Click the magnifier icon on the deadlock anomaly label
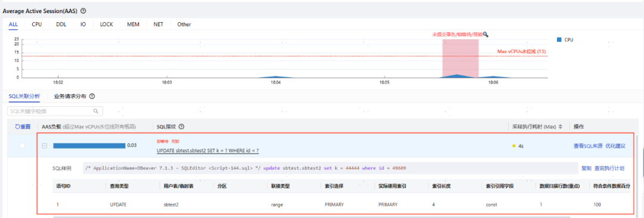Viewport: 644px width, 218px height. tap(485, 35)
